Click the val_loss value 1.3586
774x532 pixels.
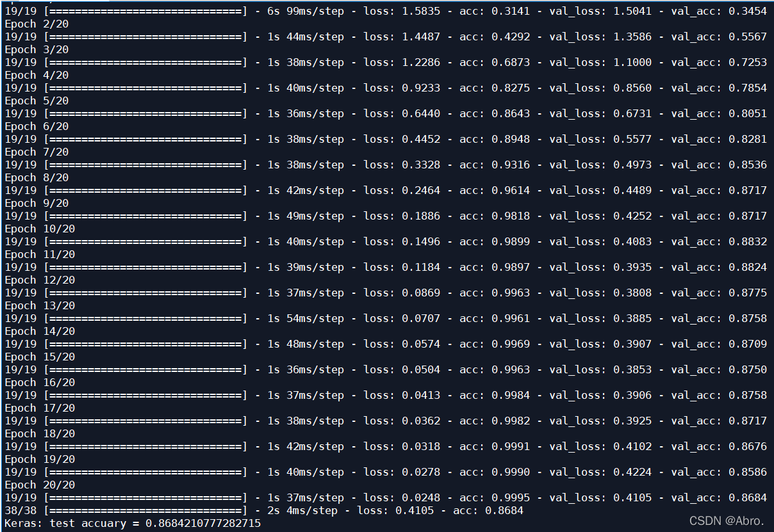(632, 36)
